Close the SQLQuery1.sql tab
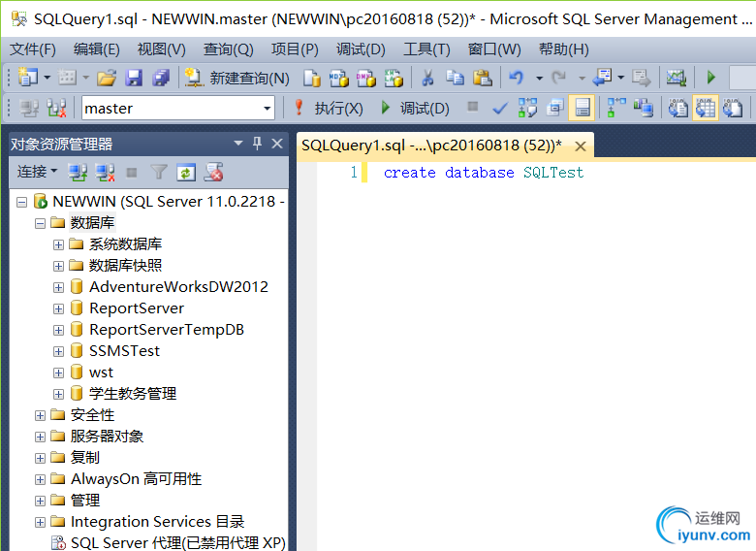 tap(581, 146)
